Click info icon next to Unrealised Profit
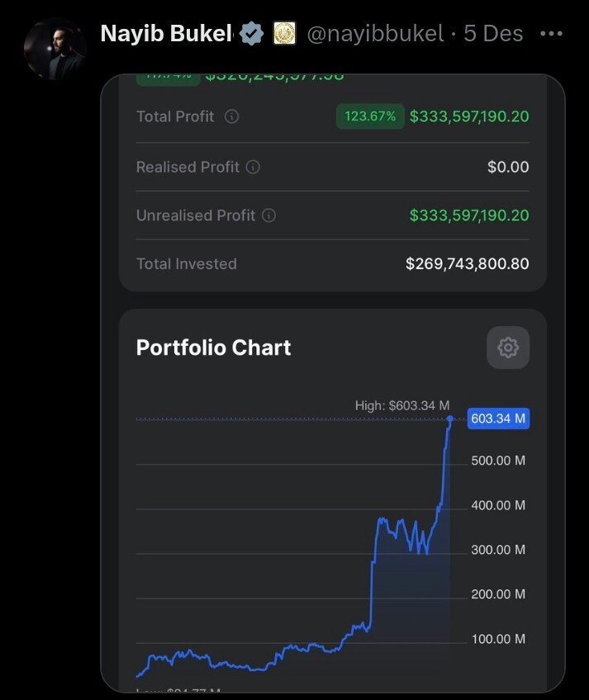 (x=268, y=215)
